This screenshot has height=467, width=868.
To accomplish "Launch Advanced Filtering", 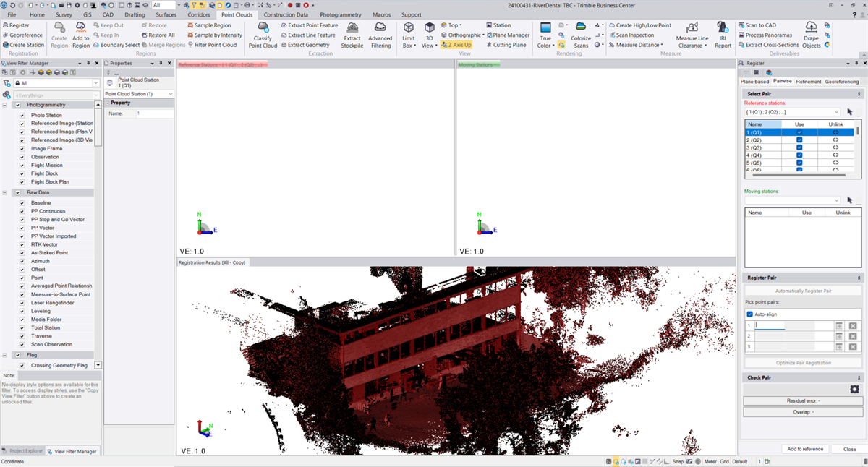I will pos(381,36).
